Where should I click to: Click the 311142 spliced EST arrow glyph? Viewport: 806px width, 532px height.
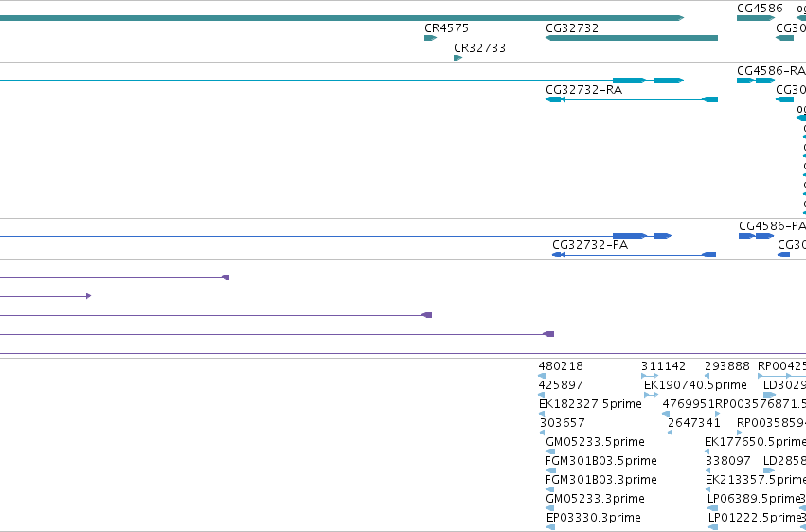tap(650, 376)
